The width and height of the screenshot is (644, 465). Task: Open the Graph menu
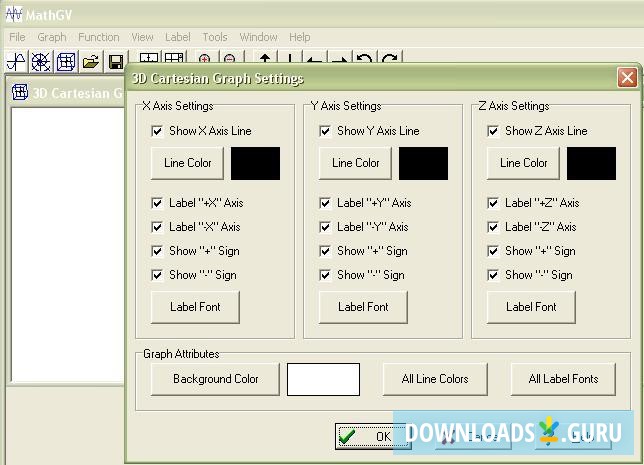pyautogui.click(x=52, y=37)
